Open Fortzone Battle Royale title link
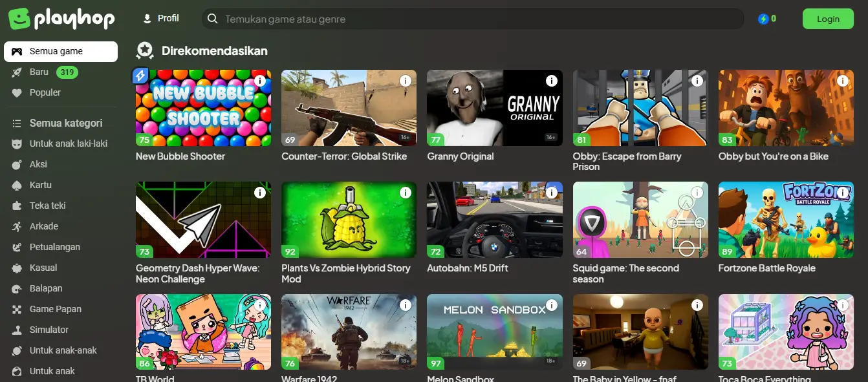Screen dimensions: 868x382 click(x=766, y=268)
